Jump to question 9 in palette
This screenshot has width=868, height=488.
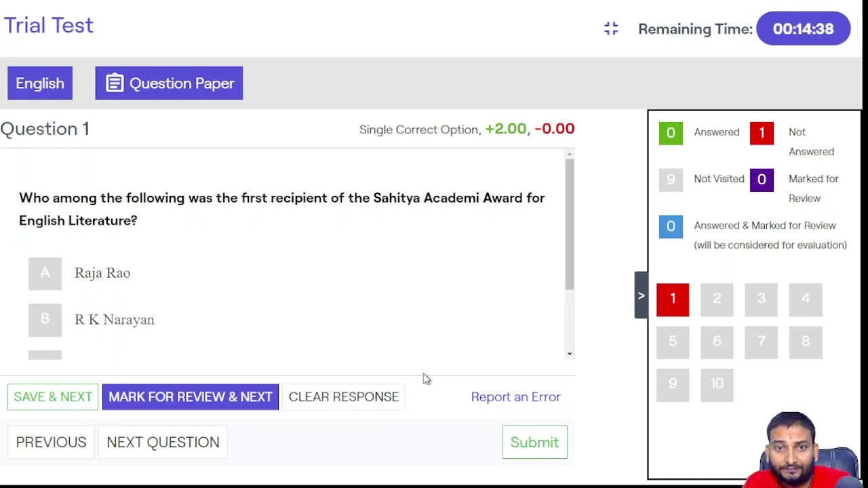click(x=673, y=384)
